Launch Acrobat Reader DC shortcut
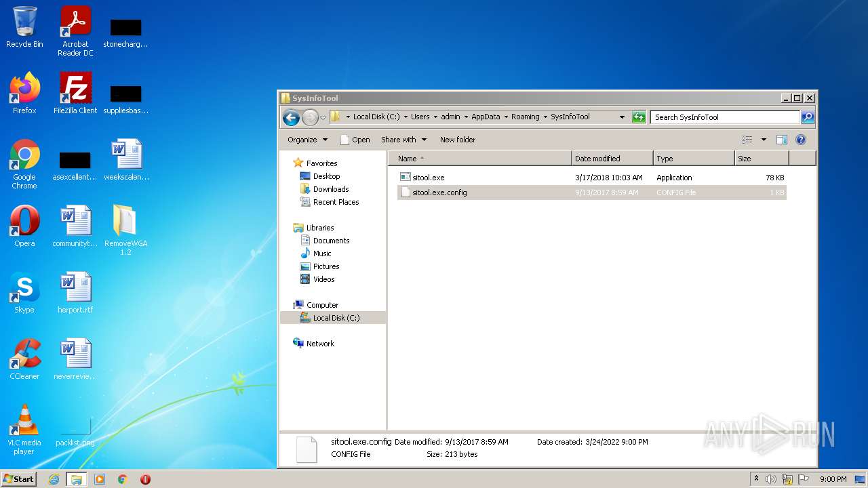Screen dimensions: 868x488 (x=75, y=31)
